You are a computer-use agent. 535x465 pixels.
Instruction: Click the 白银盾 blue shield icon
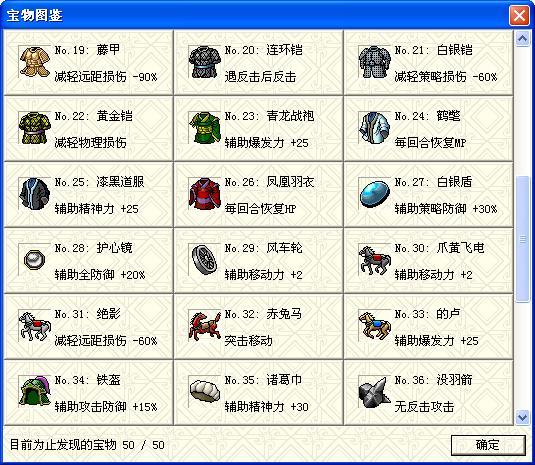coord(375,194)
